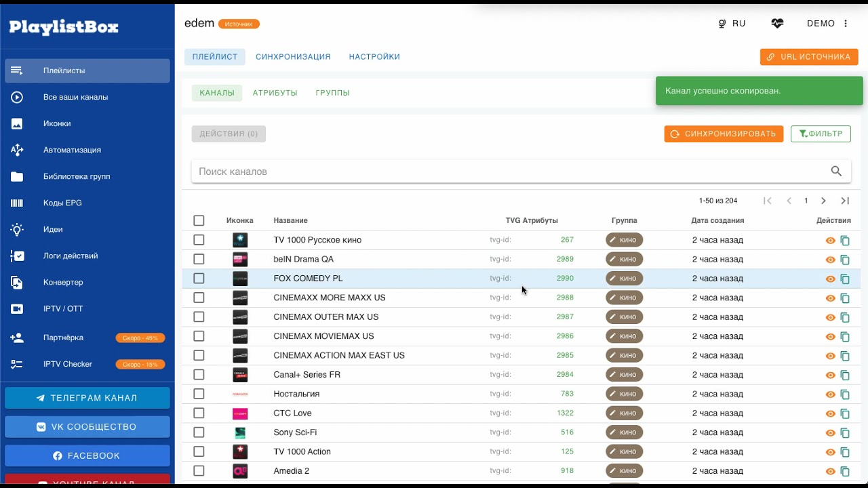This screenshot has width=868, height=488.
Task: Open Библиотека групп folder item
Action: coord(87,176)
